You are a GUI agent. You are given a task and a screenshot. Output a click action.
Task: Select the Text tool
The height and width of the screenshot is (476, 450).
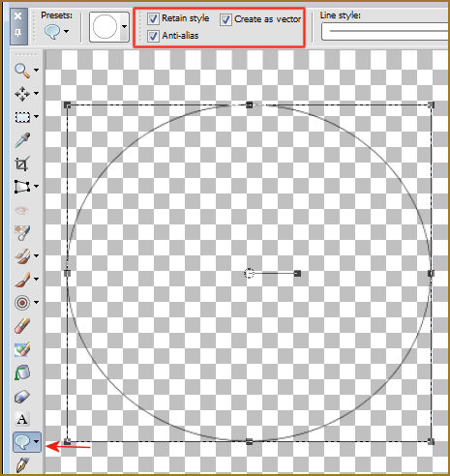click(22, 419)
